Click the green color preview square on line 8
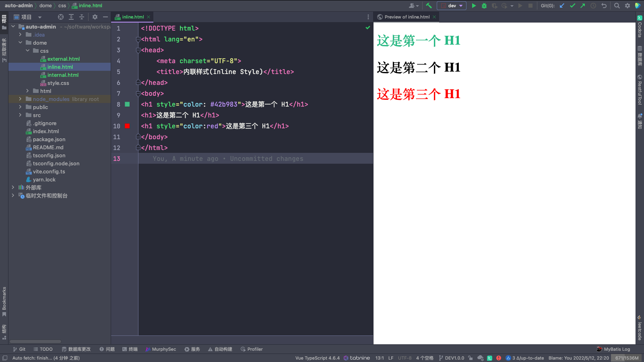Image resolution: width=644 pixels, height=362 pixels. pyautogui.click(x=127, y=104)
